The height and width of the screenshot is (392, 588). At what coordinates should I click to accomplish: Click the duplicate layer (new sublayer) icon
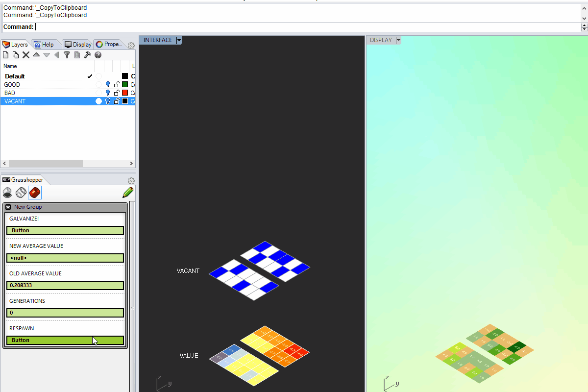[x=16, y=55]
